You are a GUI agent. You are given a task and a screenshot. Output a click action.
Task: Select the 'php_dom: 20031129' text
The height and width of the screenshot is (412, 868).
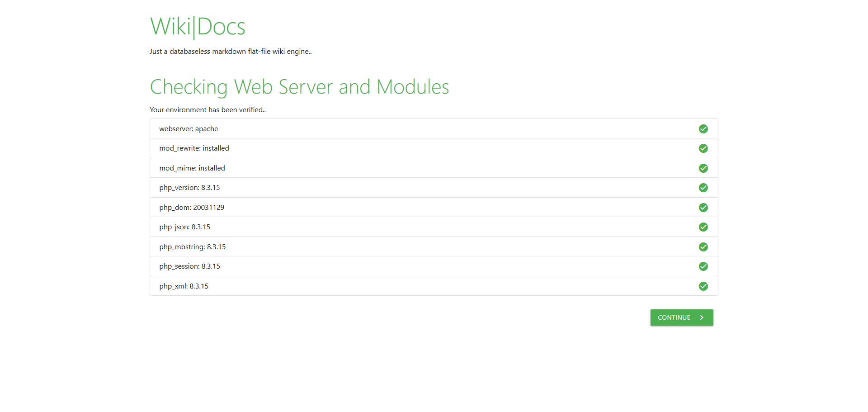[x=192, y=208]
